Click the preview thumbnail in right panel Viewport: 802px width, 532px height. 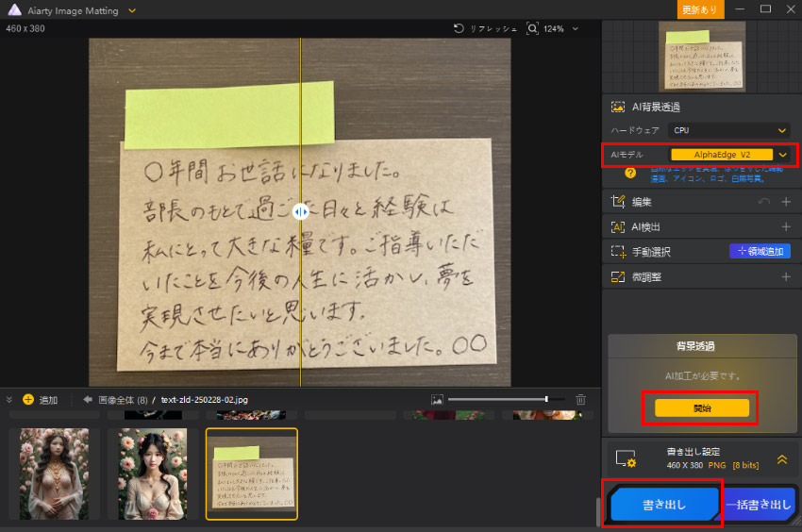tap(702, 58)
